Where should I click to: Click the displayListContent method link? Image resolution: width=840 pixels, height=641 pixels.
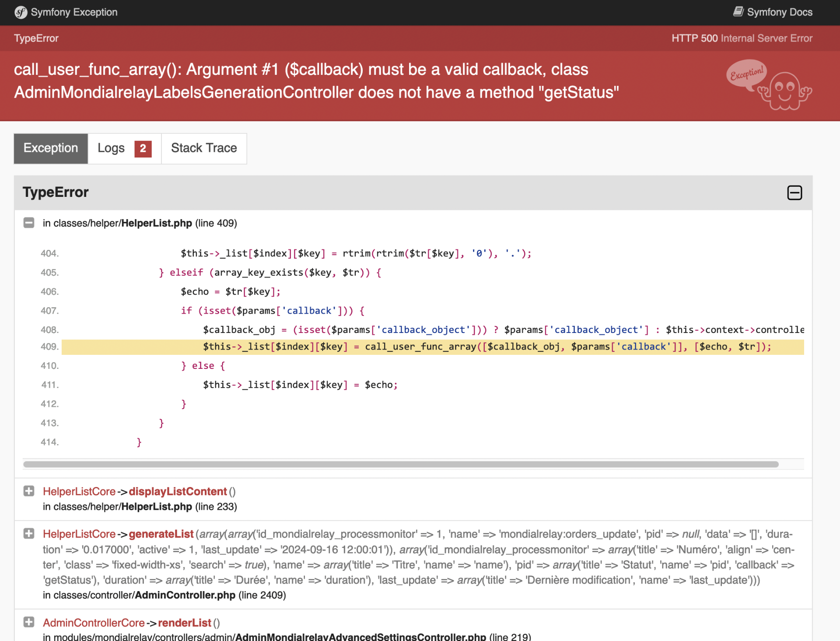coord(178,491)
